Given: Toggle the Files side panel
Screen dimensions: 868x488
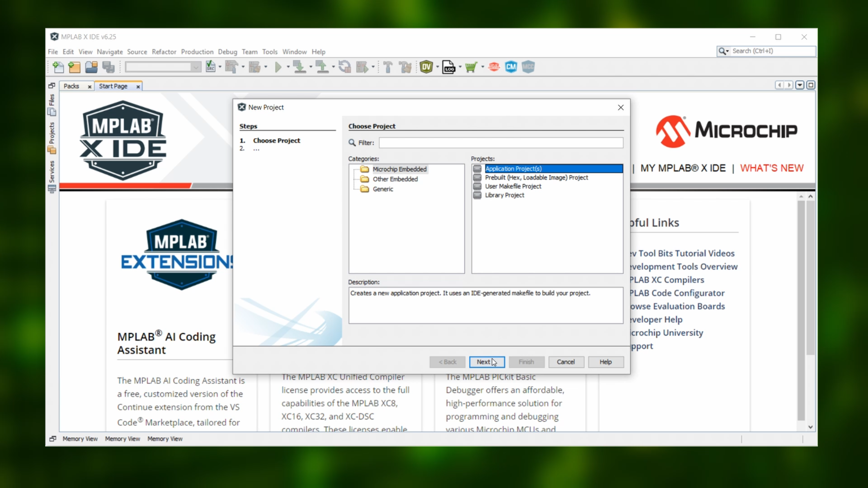Looking at the screenshot, I should 52,104.
